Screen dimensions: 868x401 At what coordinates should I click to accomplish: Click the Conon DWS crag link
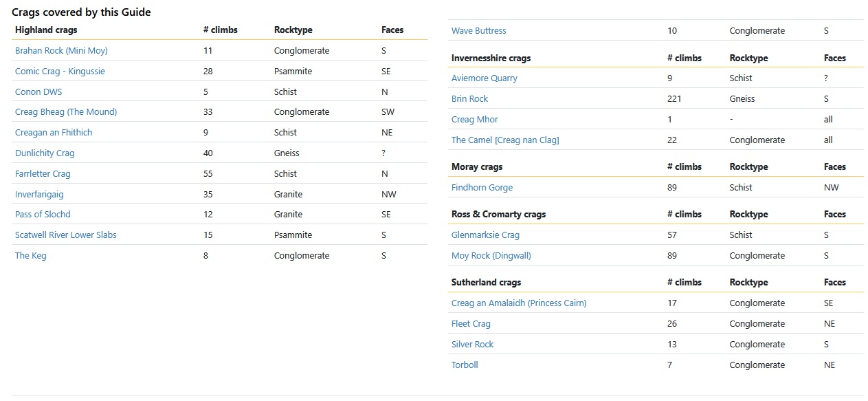(x=38, y=92)
